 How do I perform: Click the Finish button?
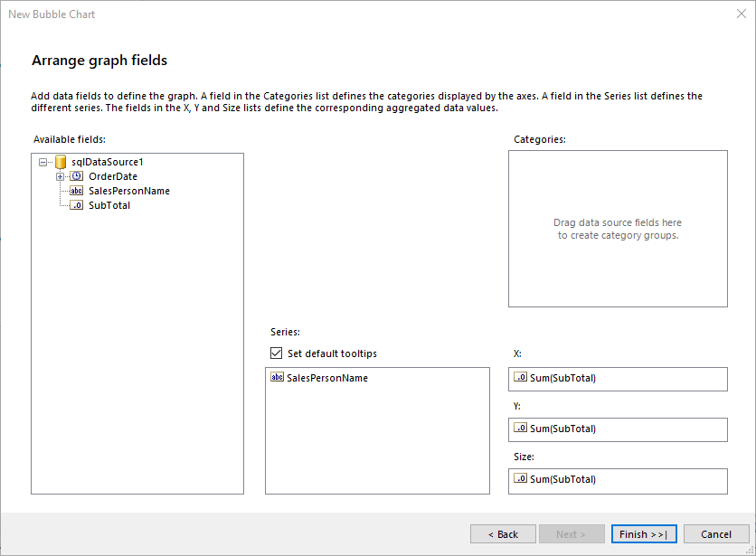click(644, 533)
